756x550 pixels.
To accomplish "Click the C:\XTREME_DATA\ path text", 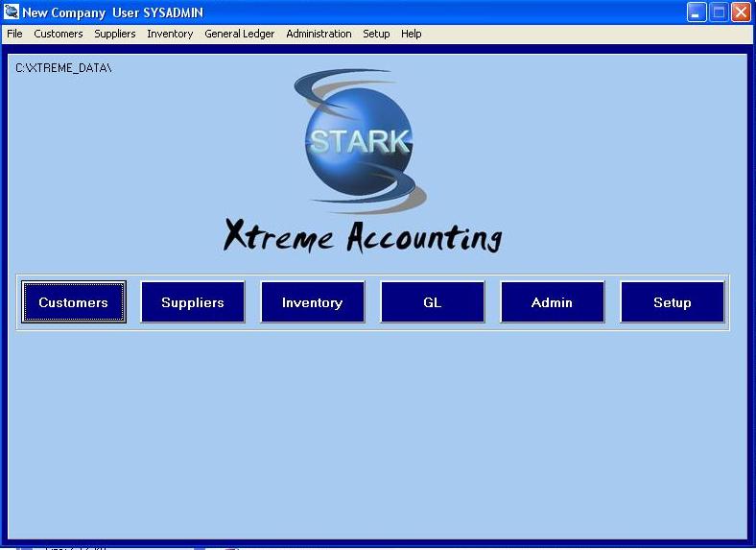I will click(63, 68).
